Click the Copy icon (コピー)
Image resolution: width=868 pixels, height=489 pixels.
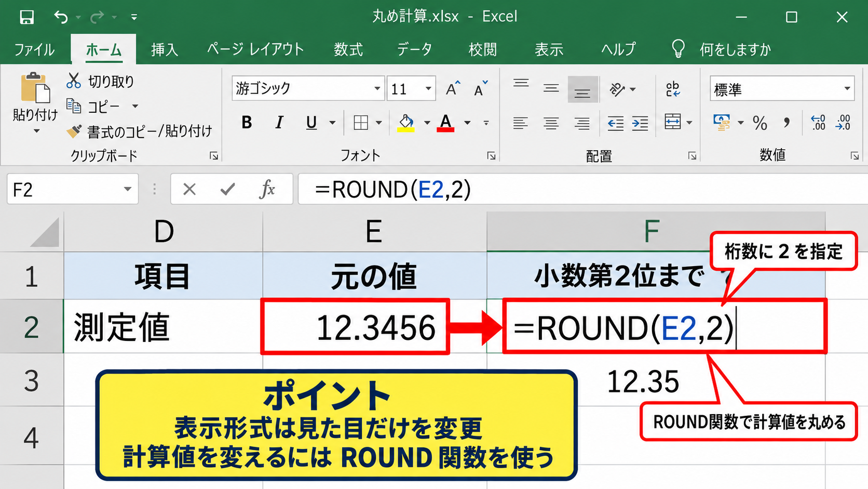74,107
